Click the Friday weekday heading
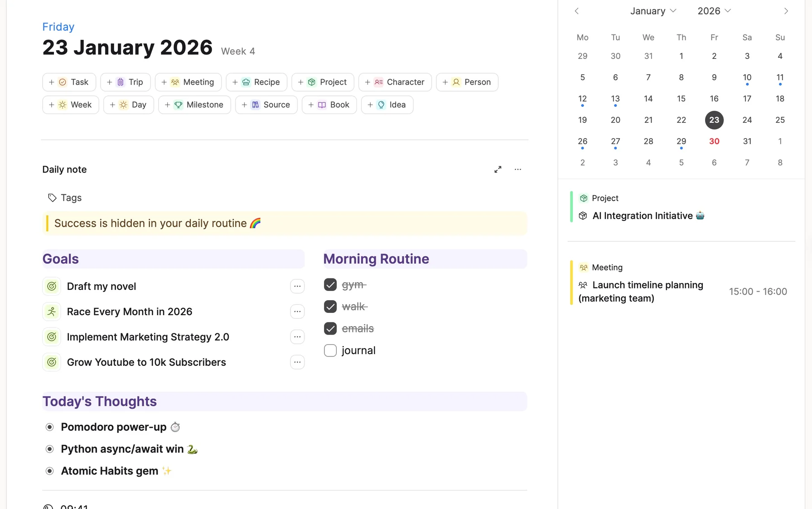 click(x=58, y=27)
